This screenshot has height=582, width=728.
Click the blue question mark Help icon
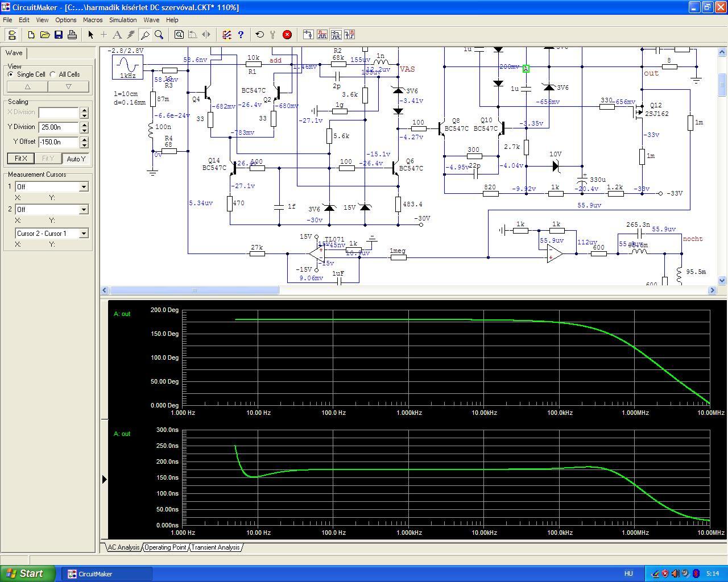(x=241, y=35)
